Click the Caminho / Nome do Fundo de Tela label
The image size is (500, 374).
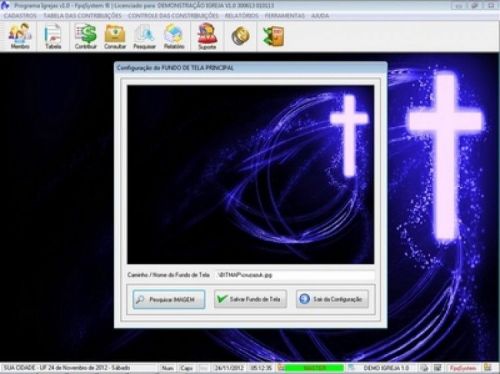click(x=168, y=275)
